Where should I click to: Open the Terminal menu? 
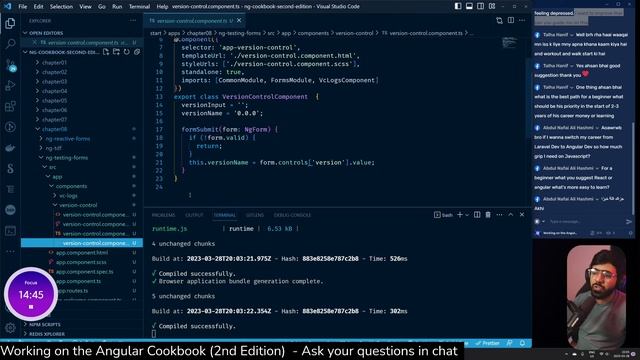pos(139,7)
